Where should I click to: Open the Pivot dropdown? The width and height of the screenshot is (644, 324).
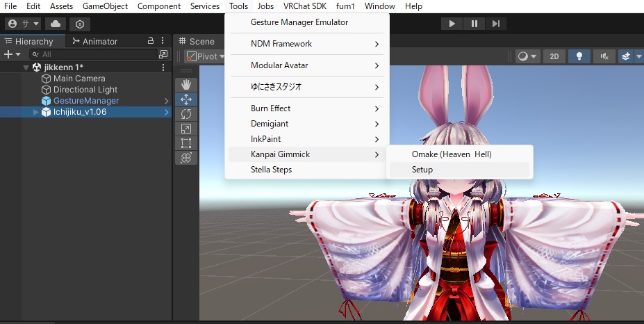[x=205, y=56]
